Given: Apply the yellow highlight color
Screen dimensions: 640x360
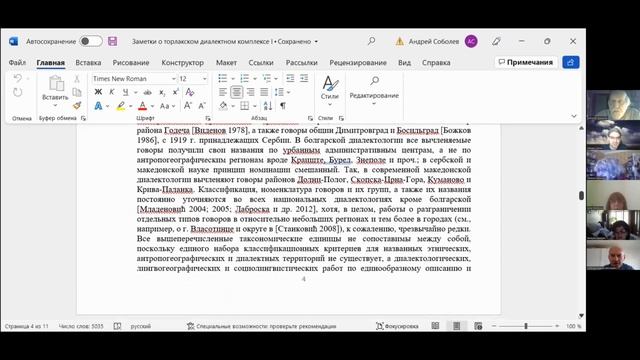Looking at the screenshot, I should [121, 106].
